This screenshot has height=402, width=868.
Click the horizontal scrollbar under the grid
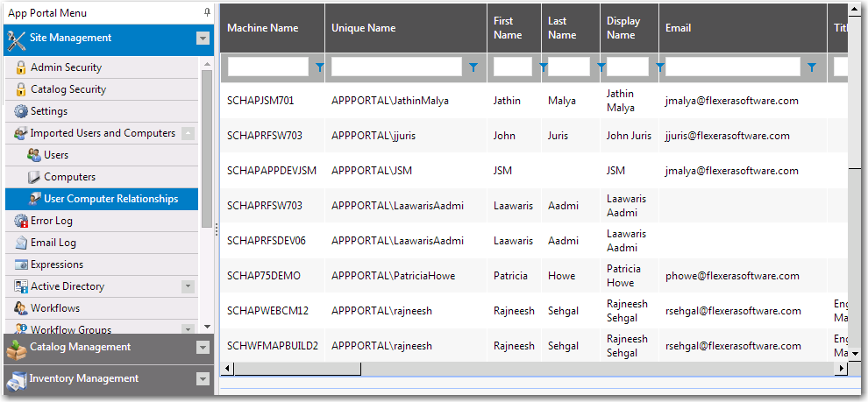coord(526,369)
